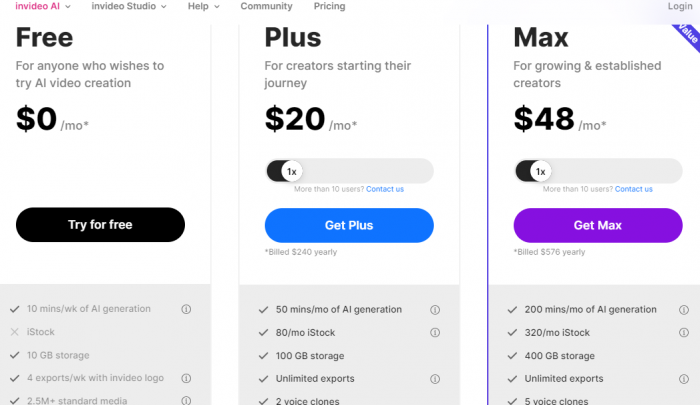The width and height of the screenshot is (700, 405).
Task: Click info icon beside 4 exports/wk with invideo logo
Action: click(186, 378)
